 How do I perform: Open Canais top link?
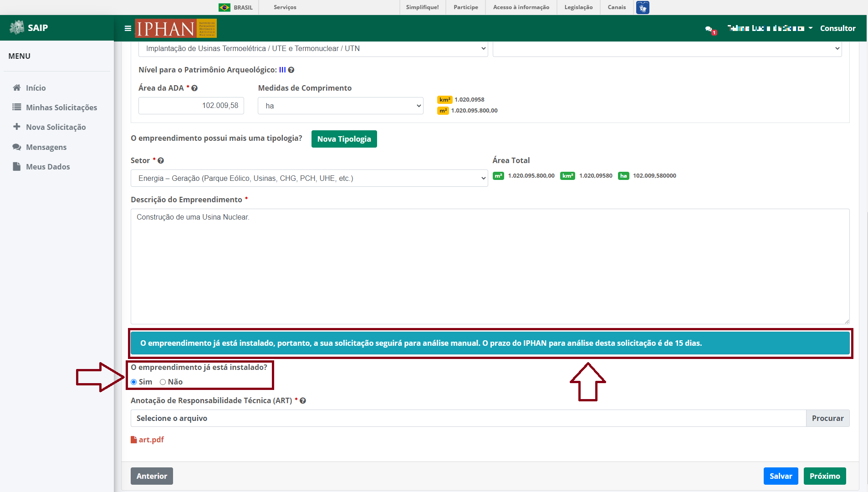(617, 7)
